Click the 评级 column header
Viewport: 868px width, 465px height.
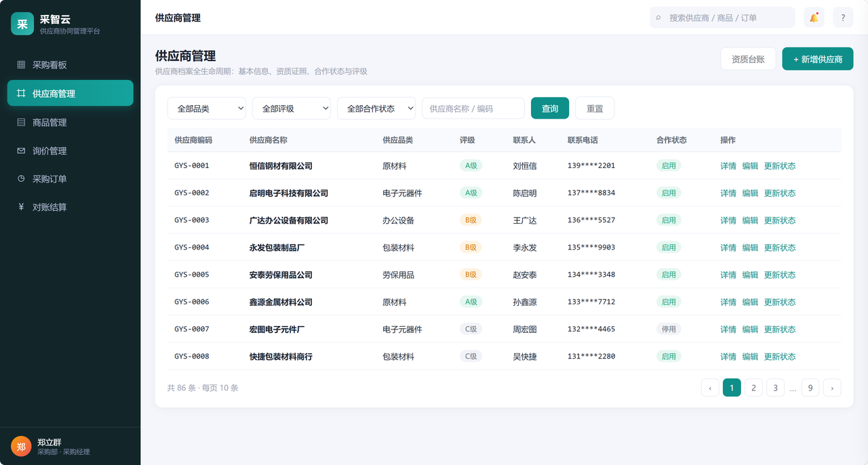[467, 140]
